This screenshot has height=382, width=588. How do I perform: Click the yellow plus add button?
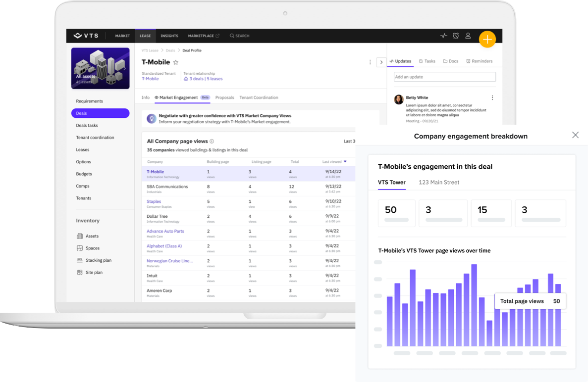pos(487,39)
